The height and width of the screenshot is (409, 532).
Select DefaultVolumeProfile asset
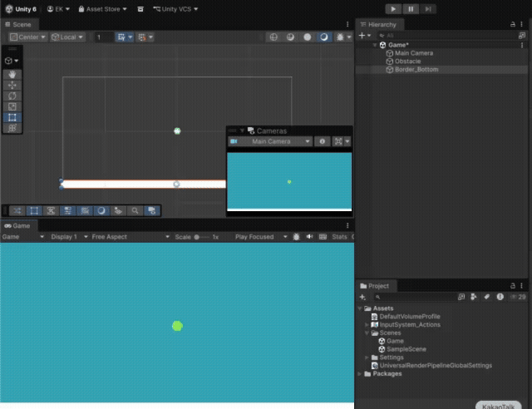(x=410, y=317)
